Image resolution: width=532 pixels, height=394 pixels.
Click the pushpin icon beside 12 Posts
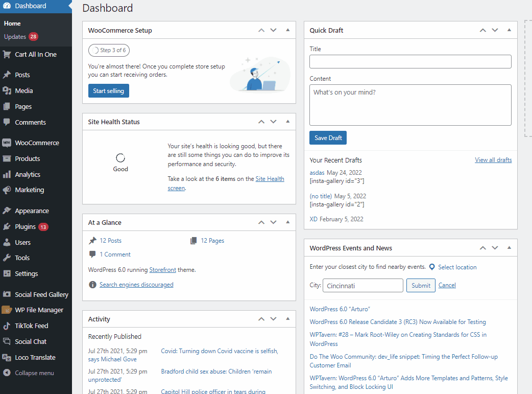92,241
